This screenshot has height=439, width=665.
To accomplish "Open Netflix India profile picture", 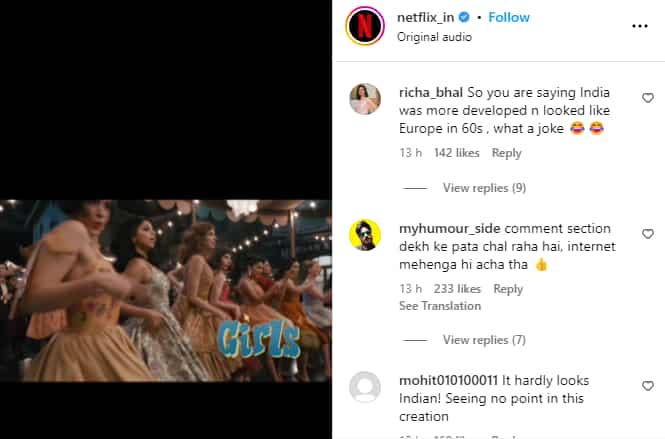I will pos(365,26).
